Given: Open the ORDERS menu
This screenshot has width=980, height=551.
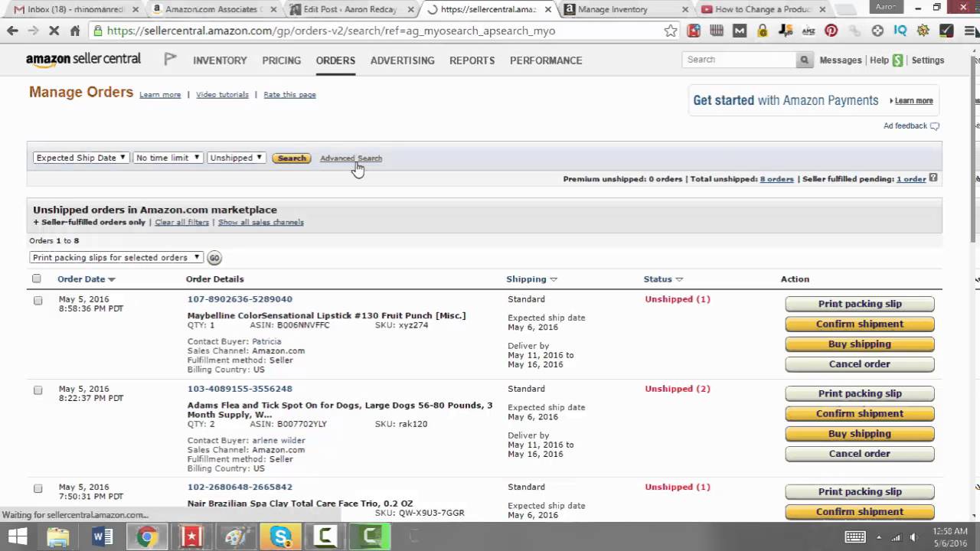Looking at the screenshot, I should 335,60.
